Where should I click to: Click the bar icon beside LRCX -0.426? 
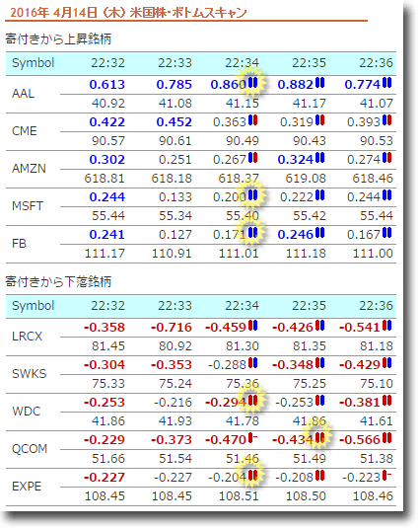coord(319,326)
